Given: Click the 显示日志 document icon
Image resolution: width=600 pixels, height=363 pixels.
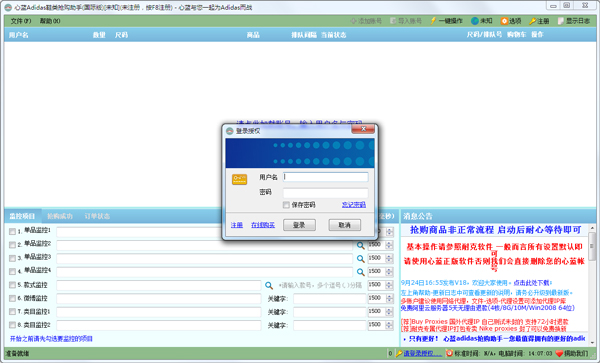Looking at the screenshot, I should tap(561, 21).
